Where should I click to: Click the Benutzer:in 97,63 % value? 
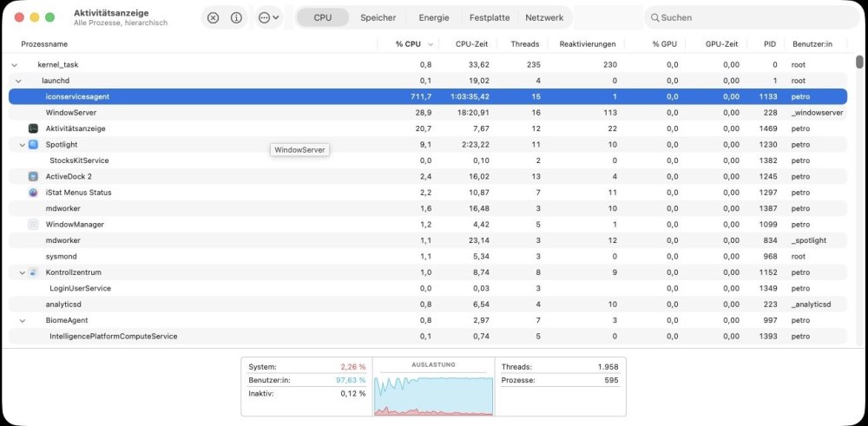(x=351, y=380)
